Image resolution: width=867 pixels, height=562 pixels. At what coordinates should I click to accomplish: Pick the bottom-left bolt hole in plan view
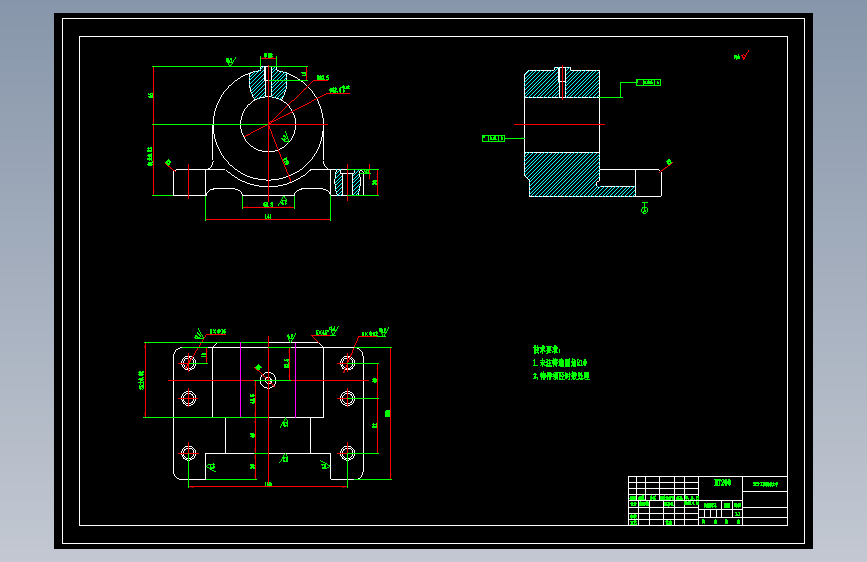coord(189,453)
